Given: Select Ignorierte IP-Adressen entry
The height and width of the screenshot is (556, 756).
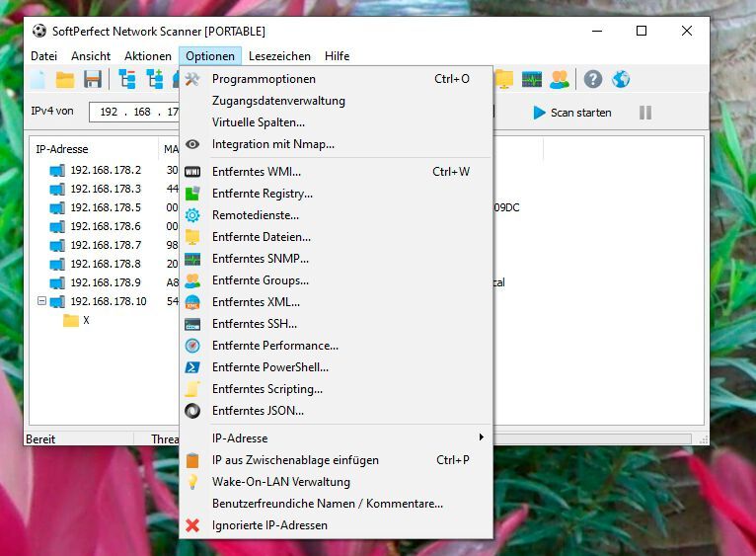Looking at the screenshot, I should click(x=269, y=525).
